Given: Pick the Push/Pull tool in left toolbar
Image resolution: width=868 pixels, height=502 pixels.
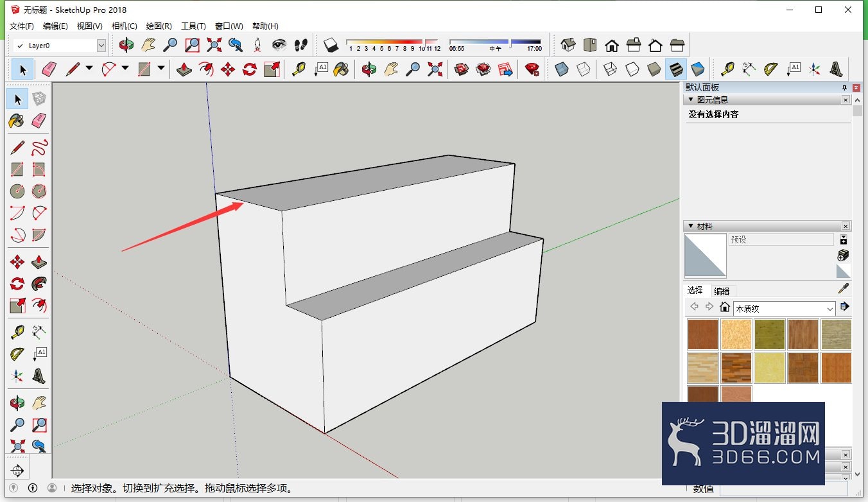Looking at the screenshot, I should (x=39, y=261).
